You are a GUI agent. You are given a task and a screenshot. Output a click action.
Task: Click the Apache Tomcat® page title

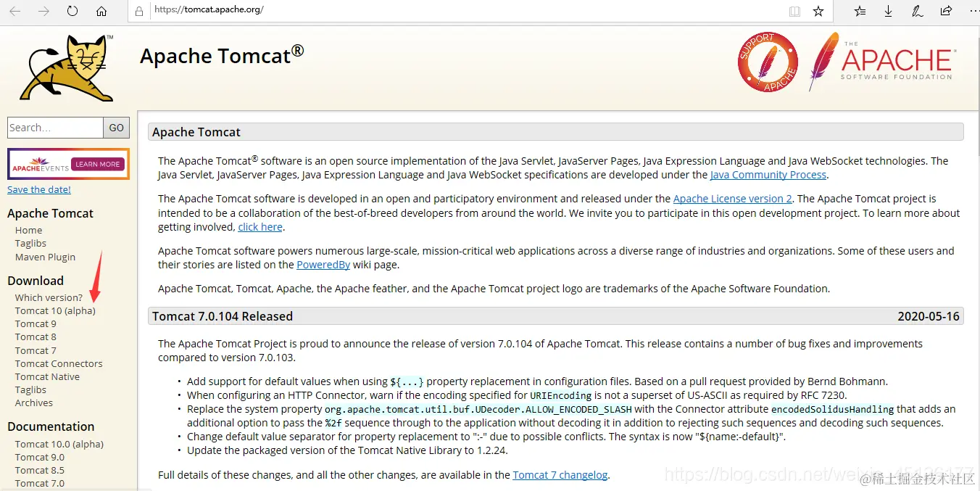click(x=222, y=55)
